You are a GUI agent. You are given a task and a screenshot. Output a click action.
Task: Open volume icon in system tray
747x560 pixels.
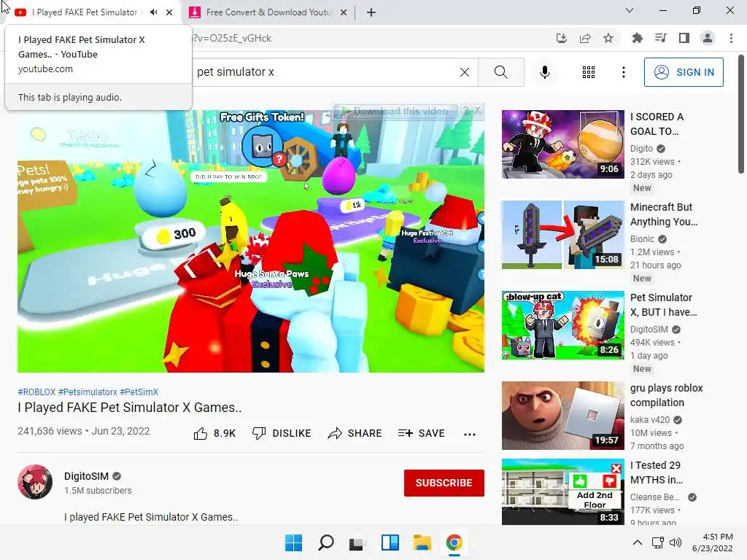point(675,542)
